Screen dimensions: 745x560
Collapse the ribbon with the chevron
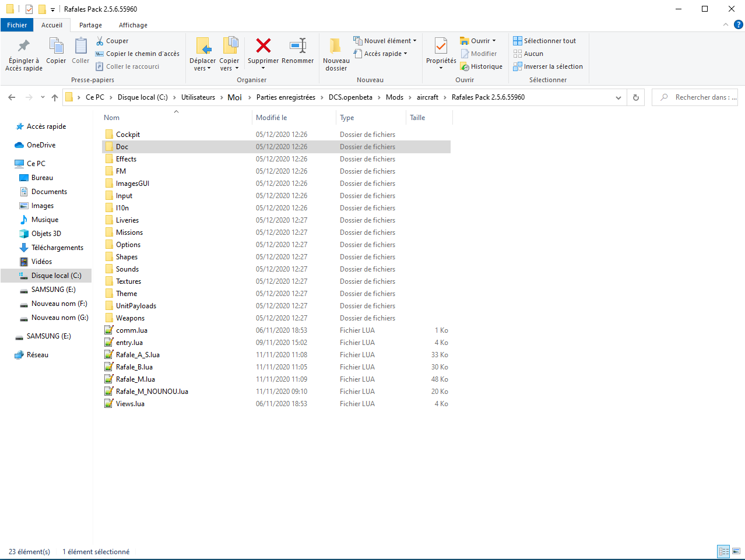[x=725, y=25]
